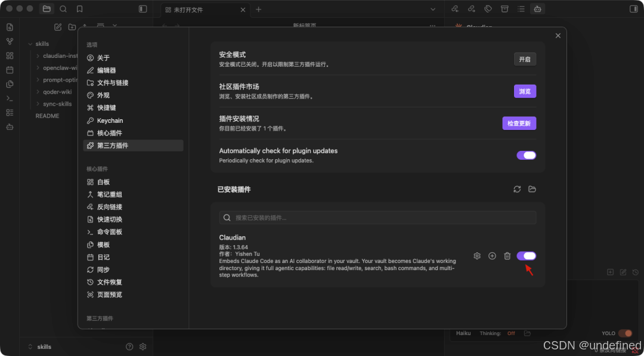Image resolution: width=644 pixels, height=356 pixels.
Task: Open 白板 core plugin settings
Action: point(133,182)
